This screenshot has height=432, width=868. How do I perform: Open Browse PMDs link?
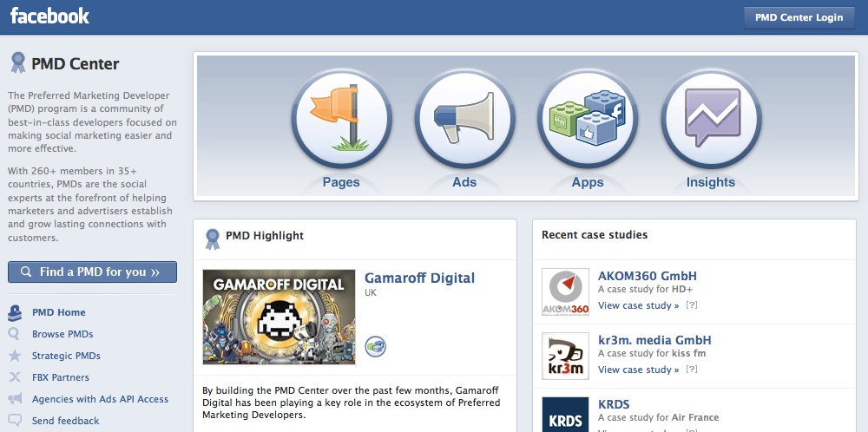coord(62,334)
